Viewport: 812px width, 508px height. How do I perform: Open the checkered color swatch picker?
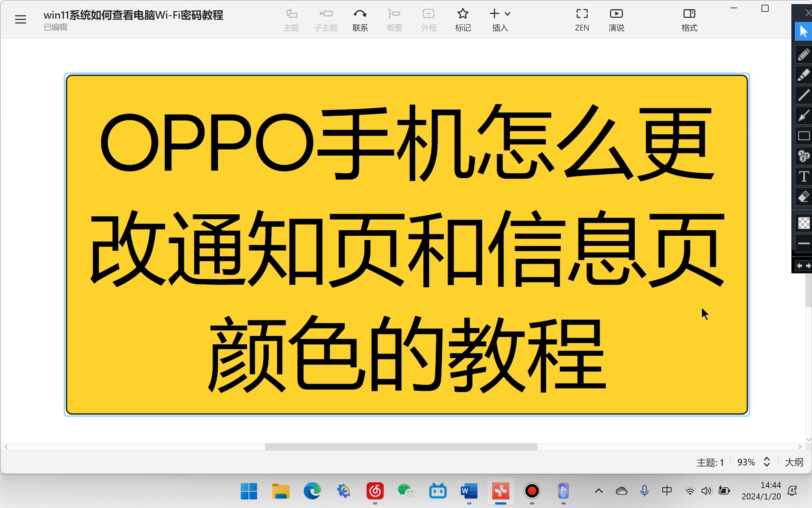click(804, 223)
